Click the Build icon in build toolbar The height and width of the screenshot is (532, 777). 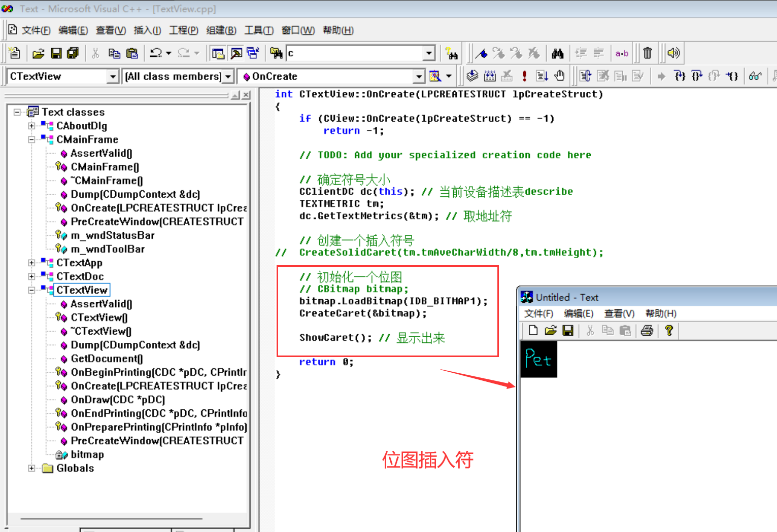(x=490, y=76)
